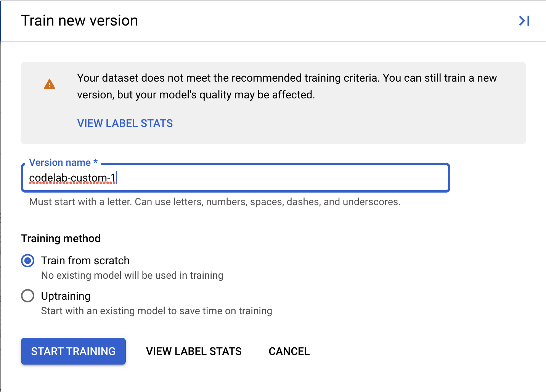Click the orange warning triangle icon
546x392 pixels.
pos(50,84)
